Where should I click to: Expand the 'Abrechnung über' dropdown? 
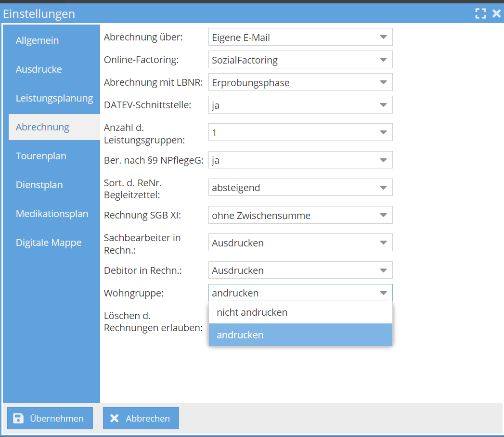(300, 37)
